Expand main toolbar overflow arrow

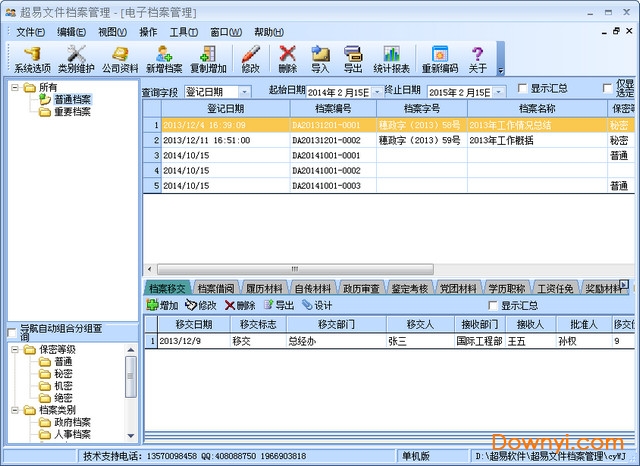point(501,71)
